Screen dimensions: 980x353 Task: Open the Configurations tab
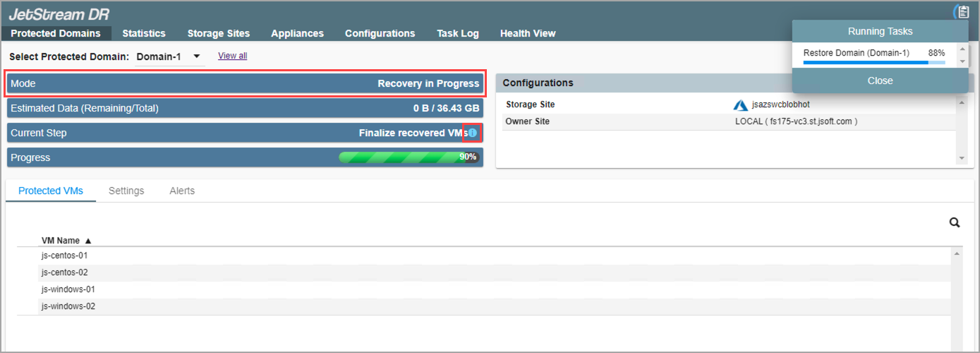click(x=380, y=33)
